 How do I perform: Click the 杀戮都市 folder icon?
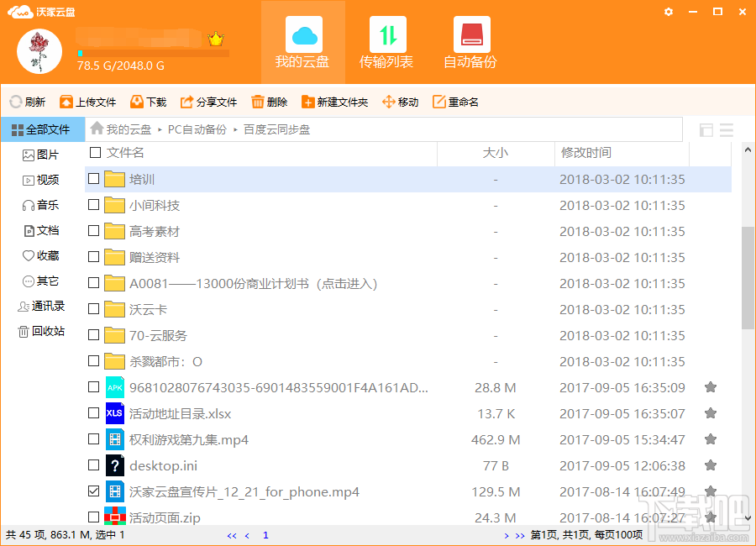[x=115, y=361]
